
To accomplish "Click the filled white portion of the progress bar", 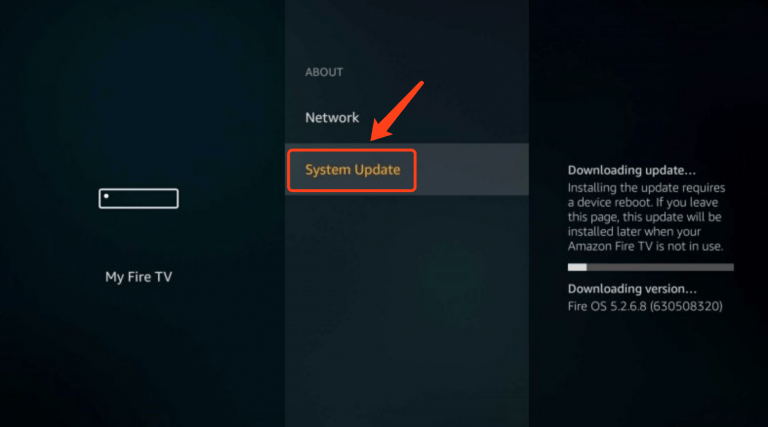I will tap(577, 267).
